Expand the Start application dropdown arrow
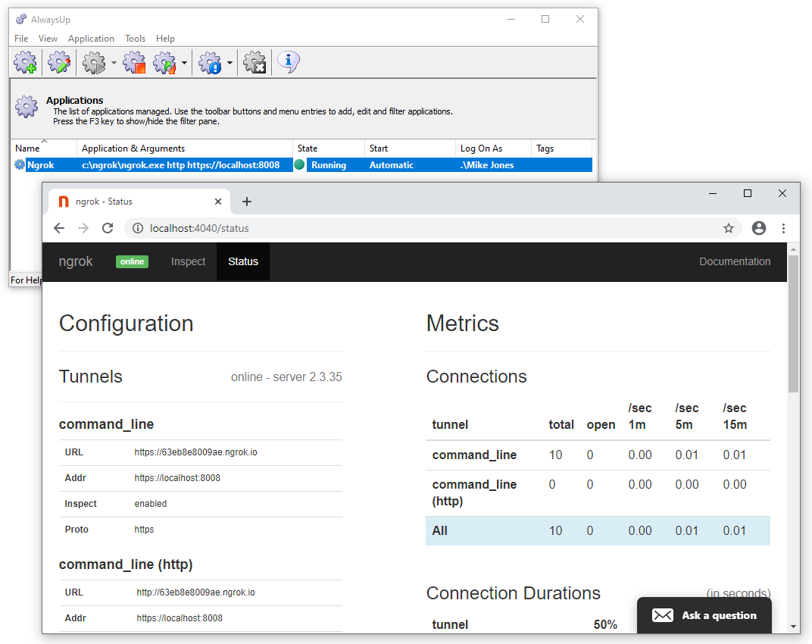The image size is (812, 644). click(114, 63)
